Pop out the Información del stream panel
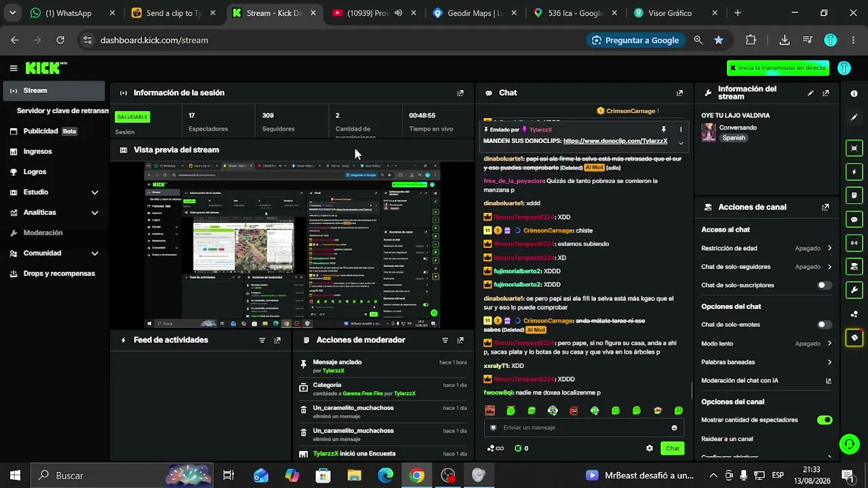This screenshot has height=488, width=868. coord(825,93)
